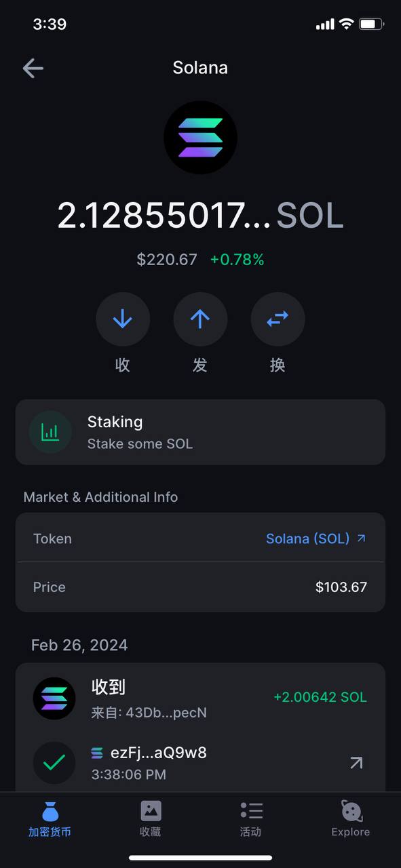Screen dimensions: 401x868
Task: Open the 活动 activity tab
Action: [250, 819]
